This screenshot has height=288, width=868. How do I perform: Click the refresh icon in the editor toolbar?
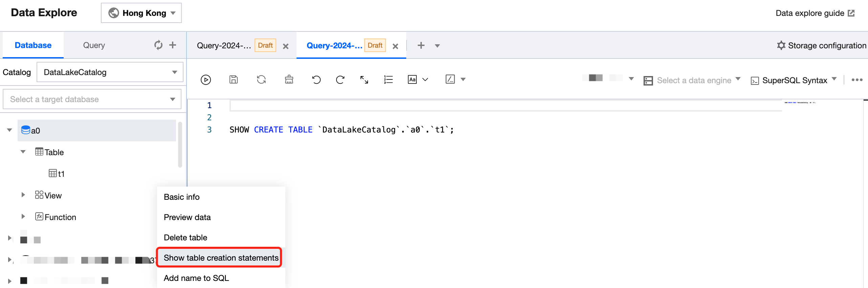pyautogui.click(x=261, y=80)
